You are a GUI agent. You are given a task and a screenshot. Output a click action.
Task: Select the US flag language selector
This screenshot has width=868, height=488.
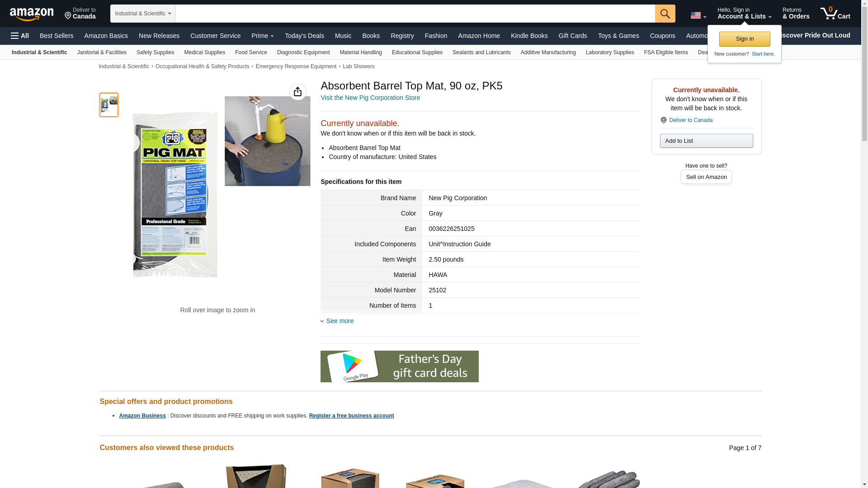pos(698,15)
